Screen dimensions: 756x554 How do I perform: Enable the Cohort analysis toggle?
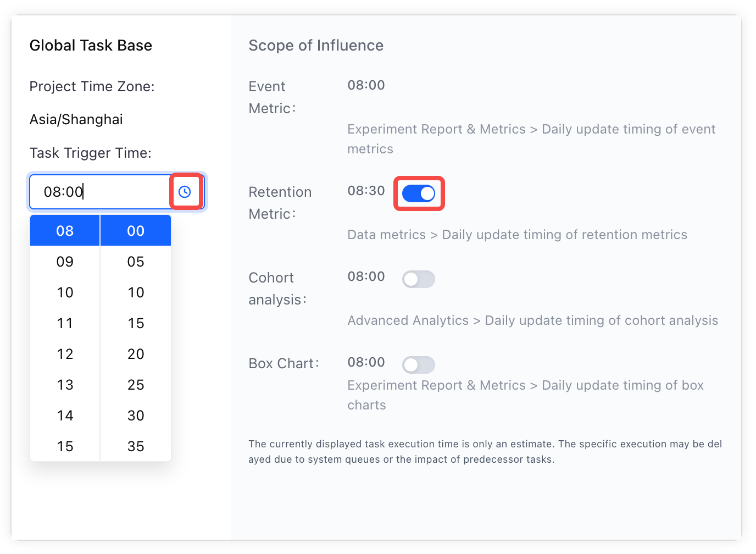tap(419, 279)
